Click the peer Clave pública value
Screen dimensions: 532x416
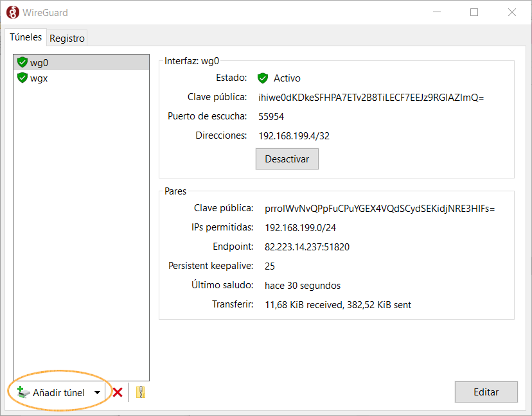(x=380, y=209)
